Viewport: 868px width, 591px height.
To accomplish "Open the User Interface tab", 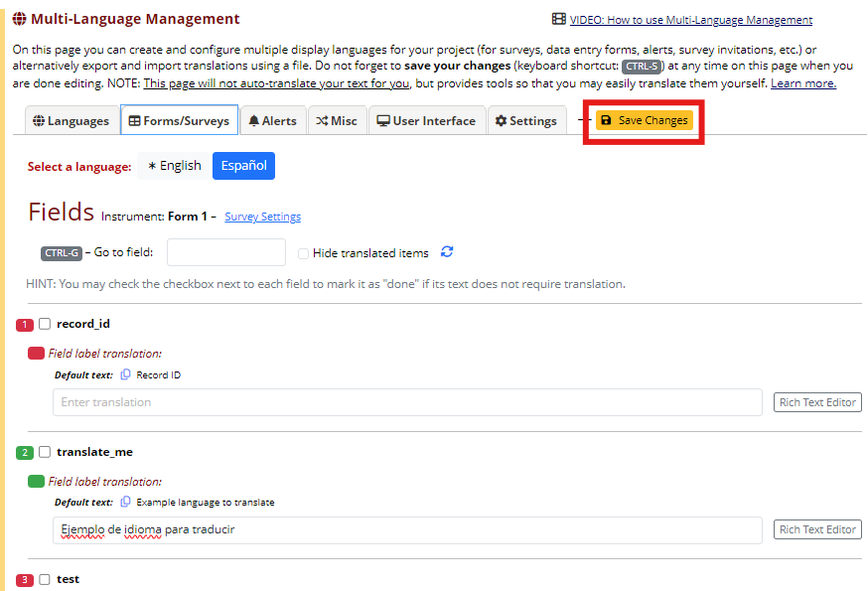I will [x=427, y=121].
